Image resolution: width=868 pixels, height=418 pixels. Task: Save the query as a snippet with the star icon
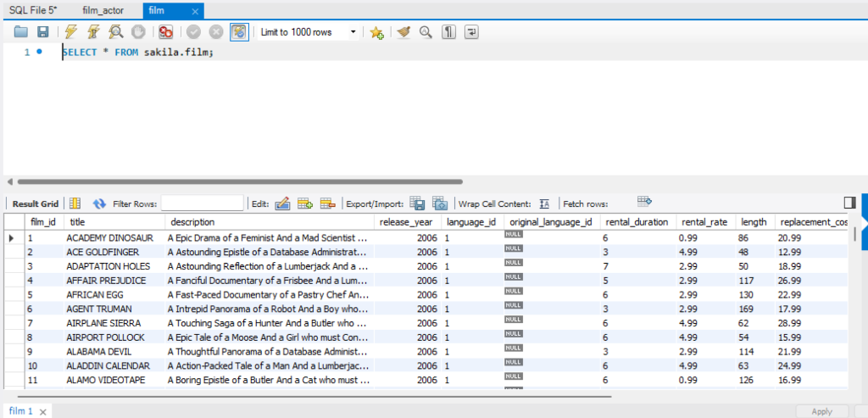377,33
